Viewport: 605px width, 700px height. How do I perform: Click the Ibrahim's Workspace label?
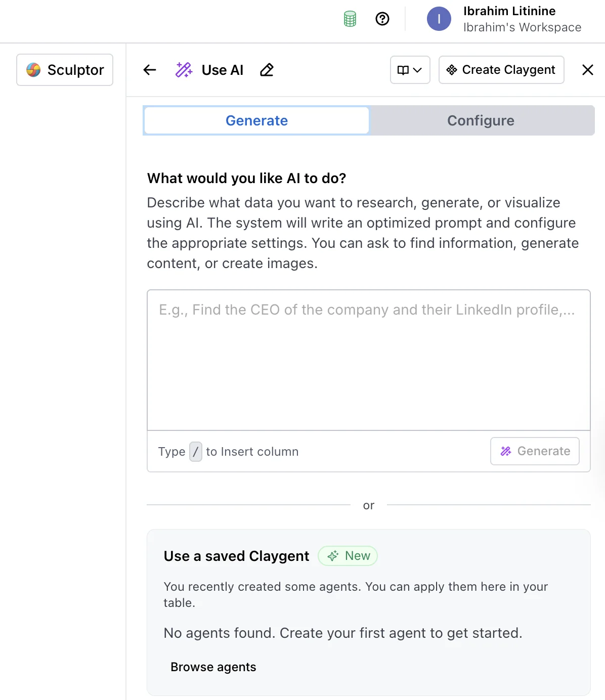point(522,27)
